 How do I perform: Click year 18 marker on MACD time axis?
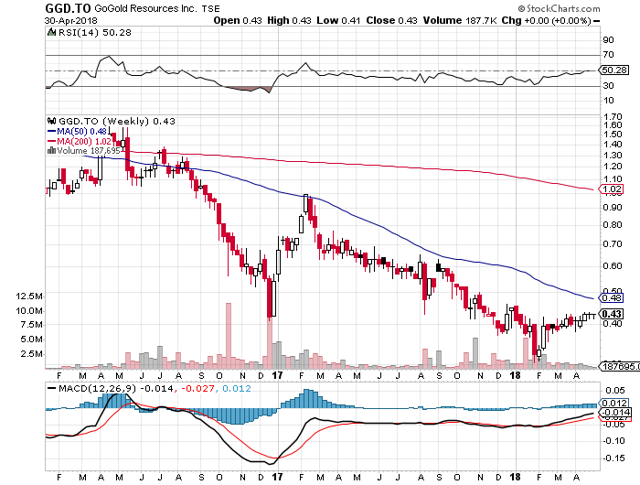[516, 477]
